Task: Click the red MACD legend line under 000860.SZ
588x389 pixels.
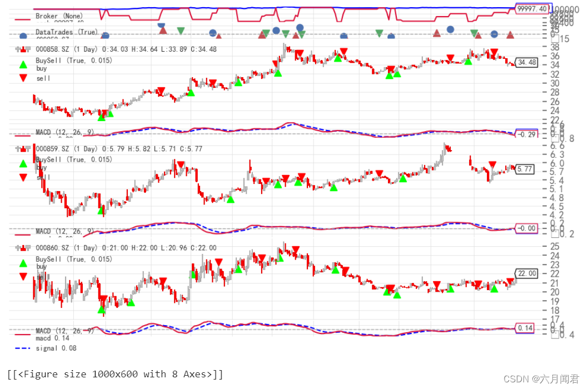Action: [x=22, y=334]
